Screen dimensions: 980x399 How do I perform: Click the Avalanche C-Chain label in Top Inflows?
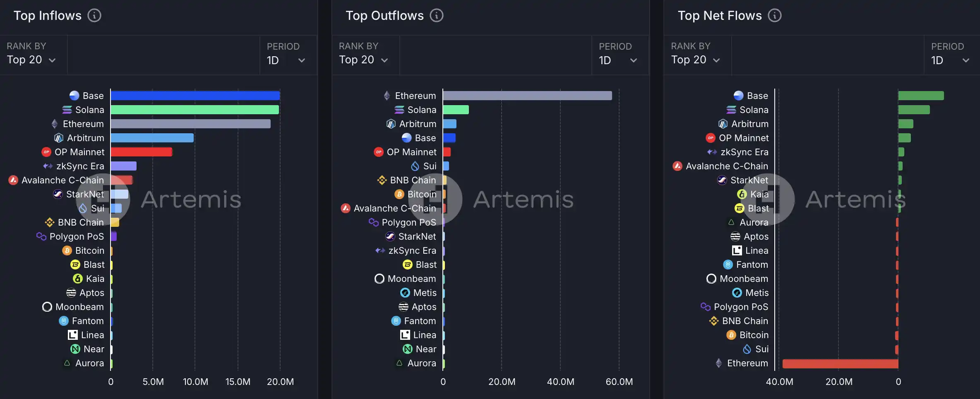point(62,180)
